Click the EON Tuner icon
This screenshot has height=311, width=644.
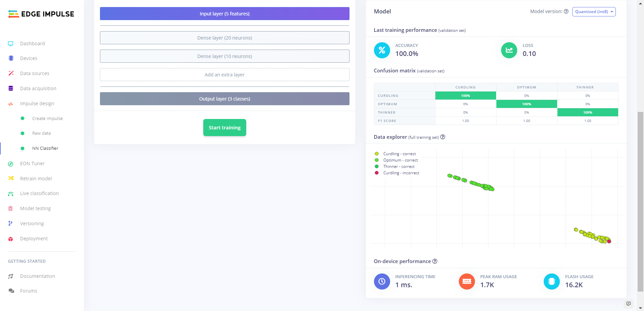point(11,164)
